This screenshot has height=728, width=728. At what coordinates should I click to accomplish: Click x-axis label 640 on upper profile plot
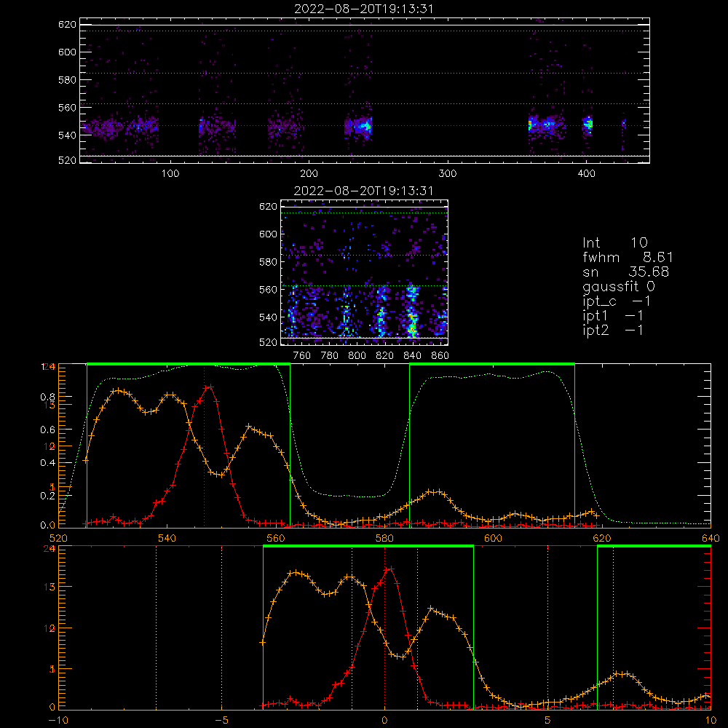(x=711, y=539)
